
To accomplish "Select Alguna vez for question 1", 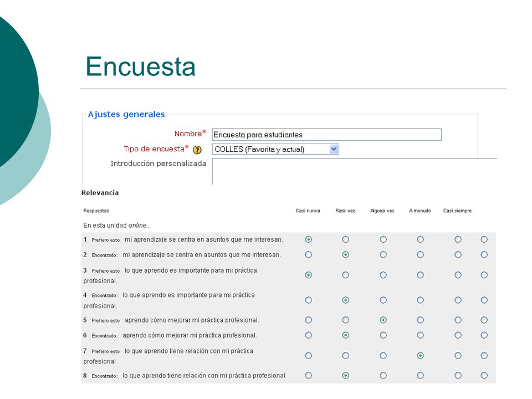I will 383,239.
